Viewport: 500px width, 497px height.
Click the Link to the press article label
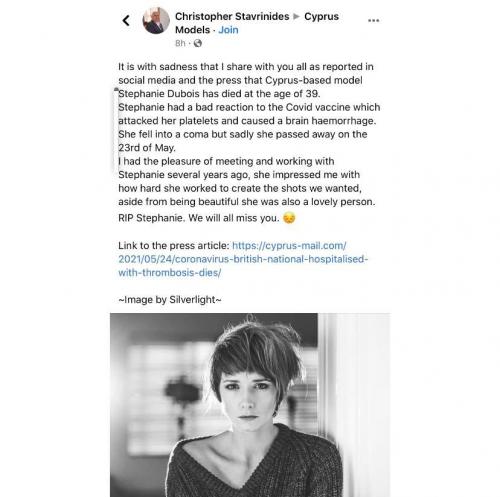coord(173,246)
